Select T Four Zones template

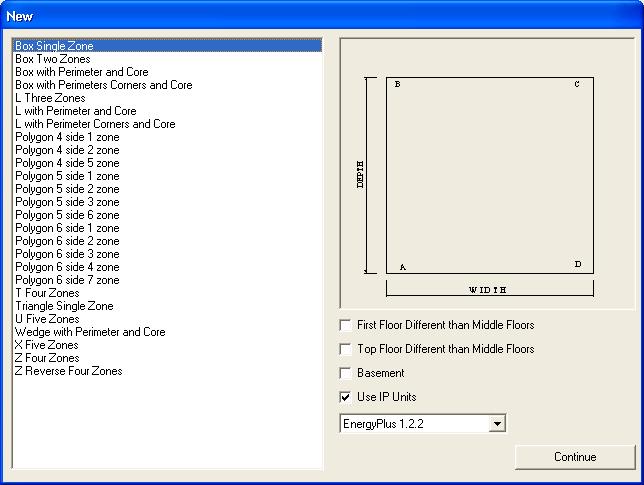coord(168,293)
